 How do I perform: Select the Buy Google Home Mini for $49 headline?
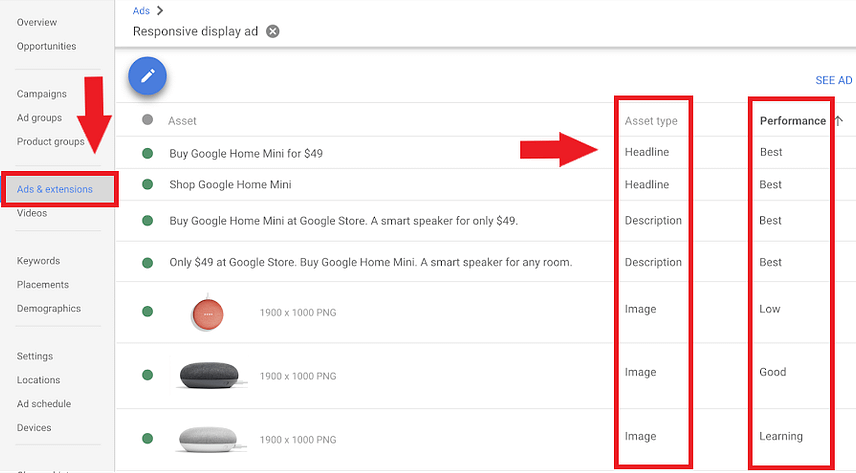pyautogui.click(x=246, y=154)
